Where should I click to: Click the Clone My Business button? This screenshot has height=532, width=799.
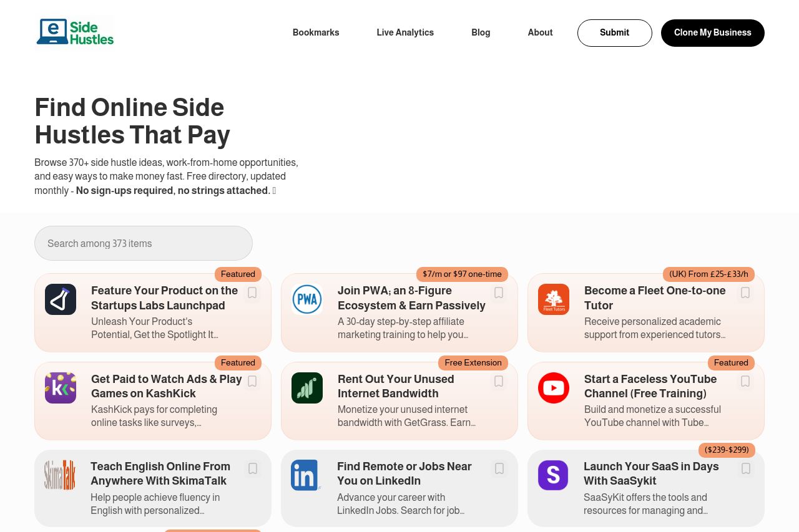[x=713, y=33]
